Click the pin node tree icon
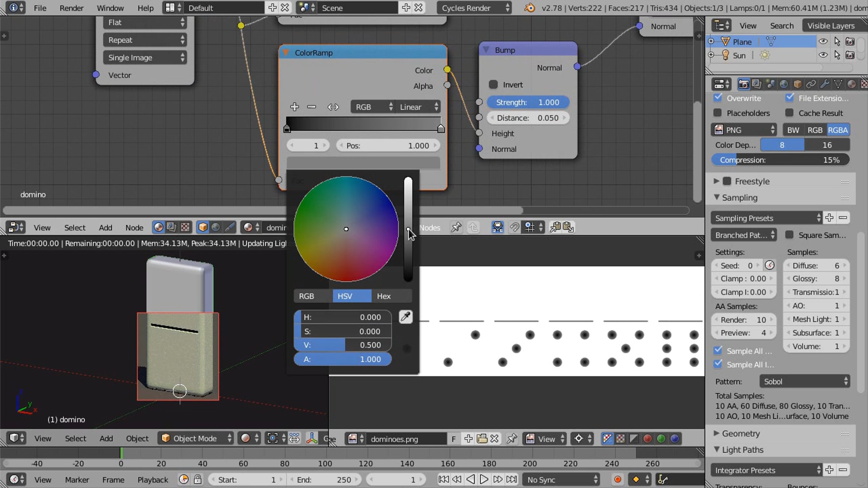The image size is (868, 488). [x=456, y=227]
